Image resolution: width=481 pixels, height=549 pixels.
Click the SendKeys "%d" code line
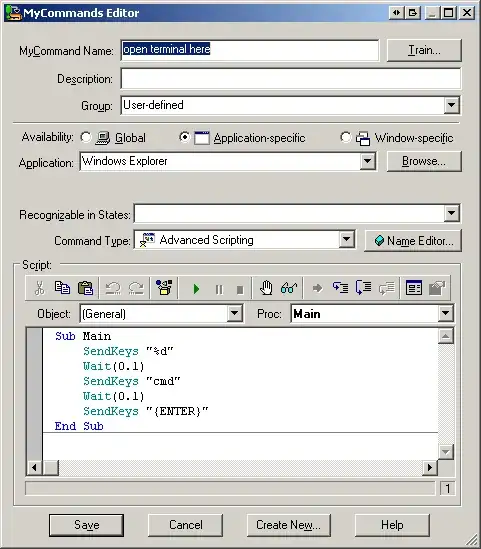pos(128,351)
